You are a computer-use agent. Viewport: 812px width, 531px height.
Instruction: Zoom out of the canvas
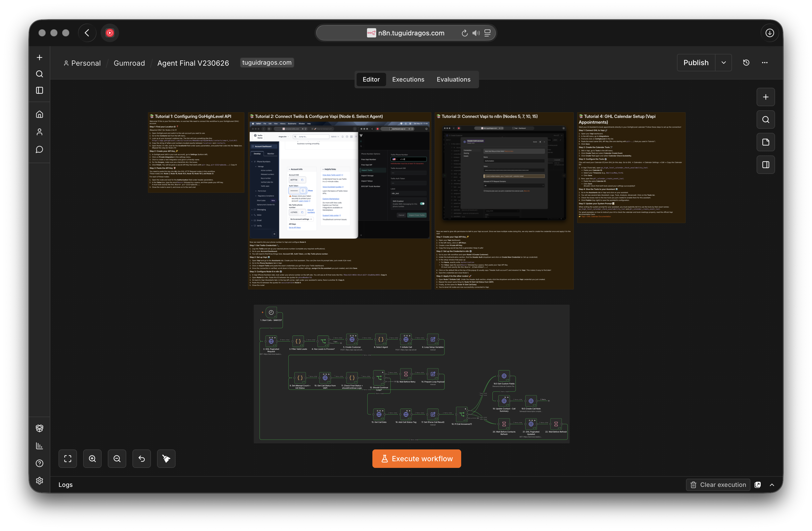(x=117, y=459)
